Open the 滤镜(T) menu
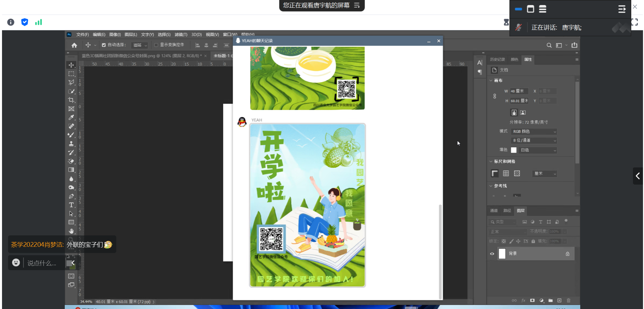The height and width of the screenshot is (309, 644). (181, 35)
